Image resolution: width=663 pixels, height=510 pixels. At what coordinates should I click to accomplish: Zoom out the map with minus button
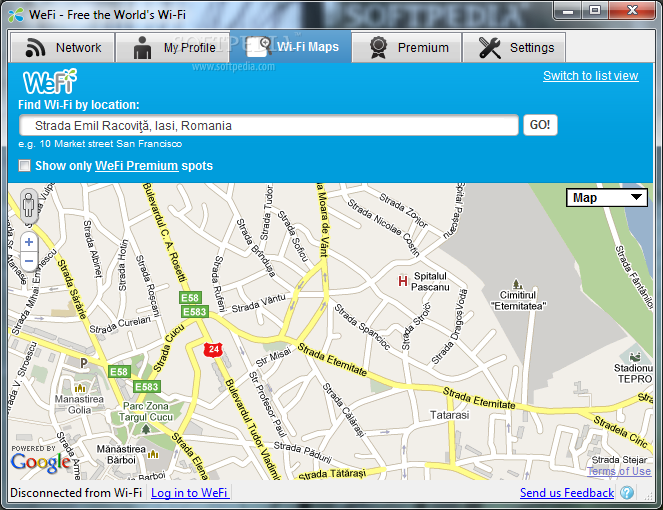pyautogui.click(x=29, y=261)
